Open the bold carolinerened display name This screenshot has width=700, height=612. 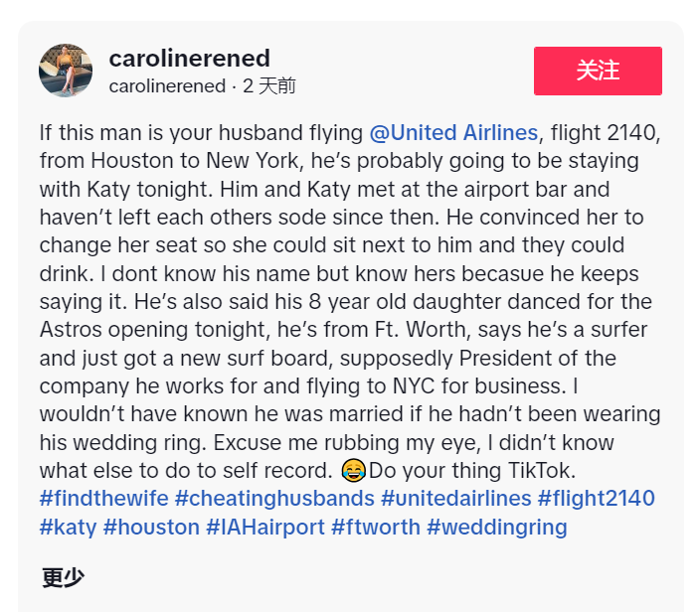tap(190, 59)
